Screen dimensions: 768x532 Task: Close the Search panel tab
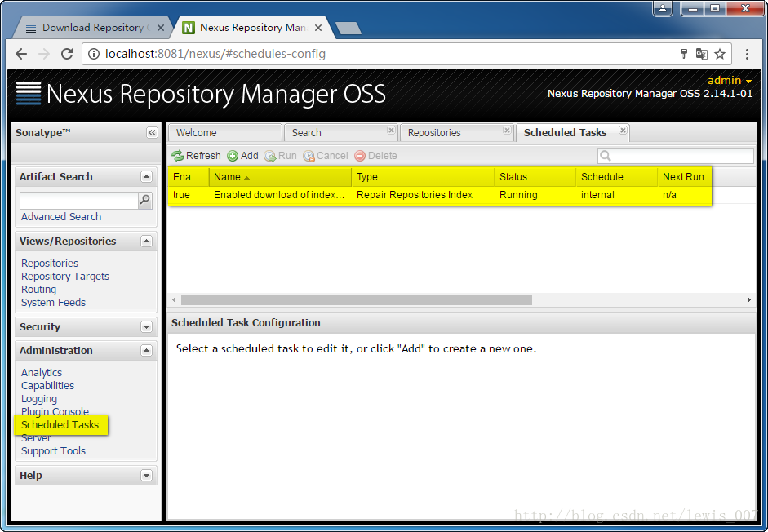(391, 131)
